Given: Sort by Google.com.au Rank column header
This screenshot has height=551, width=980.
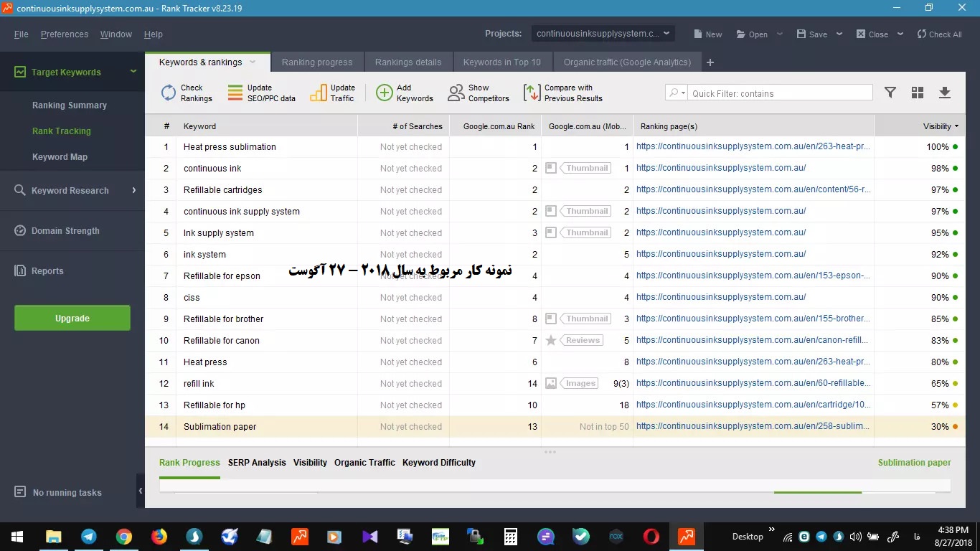Looking at the screenshot, I should (496, 126).
